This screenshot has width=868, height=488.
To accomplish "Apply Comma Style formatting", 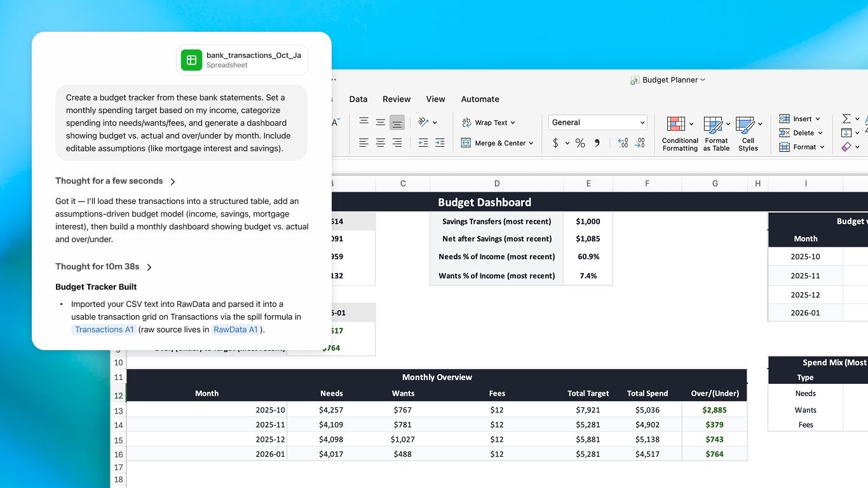I will pos(597,143).
